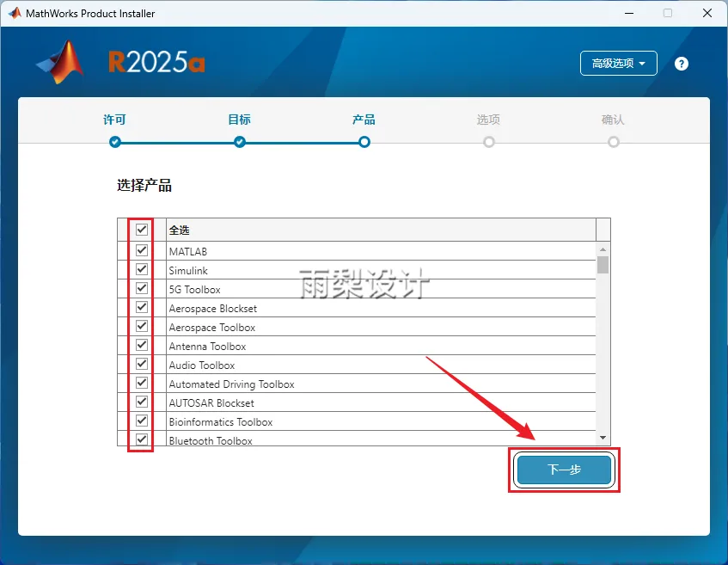Click the 5G Toolbox row name
The image size is (728, 565).
[x=194, y=290]
